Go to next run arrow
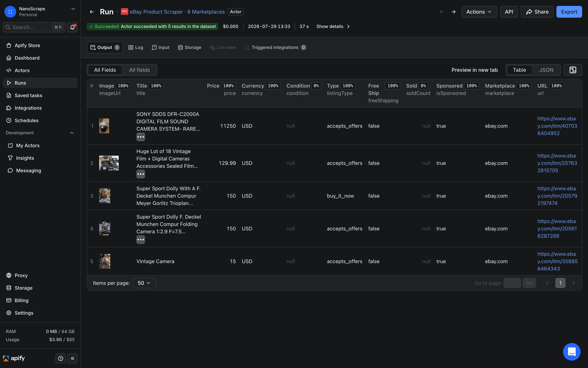Viewport: 588px width, 368px height. [453, 12]
